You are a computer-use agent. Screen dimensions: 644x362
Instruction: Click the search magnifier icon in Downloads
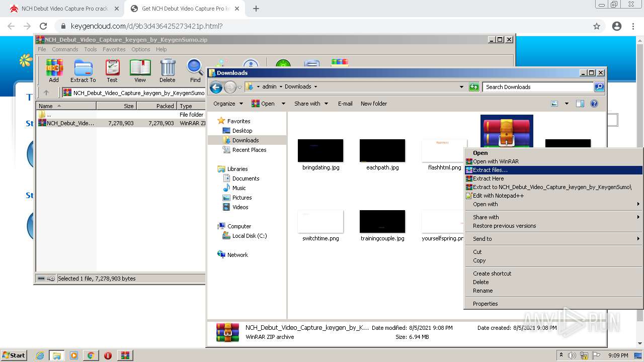pyautogui.click(x=599, y=87)
